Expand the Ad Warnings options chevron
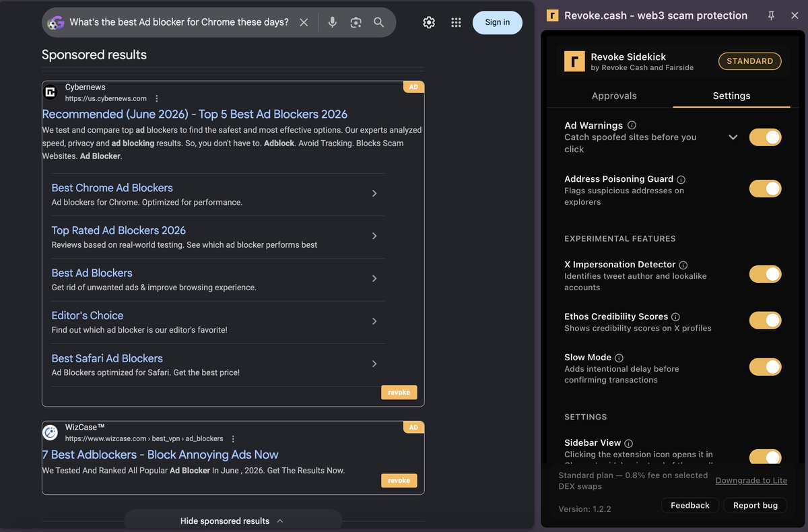808x532 pixels. click(x=733, y=137)
